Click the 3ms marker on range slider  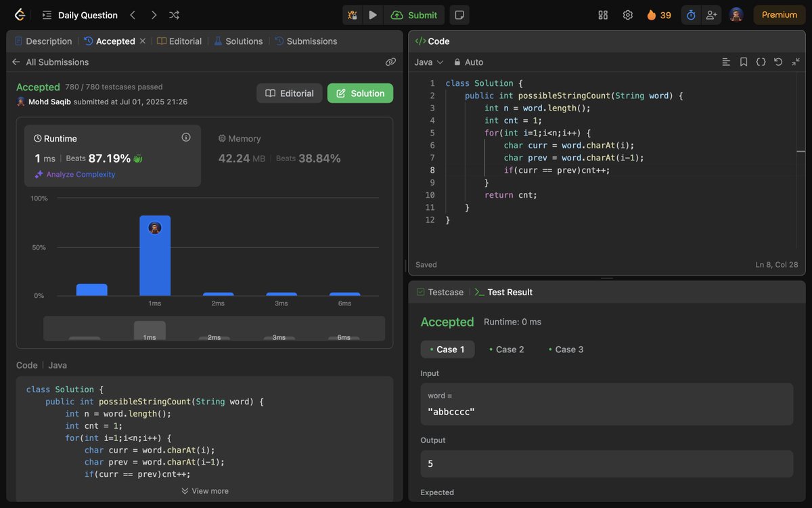[x=279, y=337]
